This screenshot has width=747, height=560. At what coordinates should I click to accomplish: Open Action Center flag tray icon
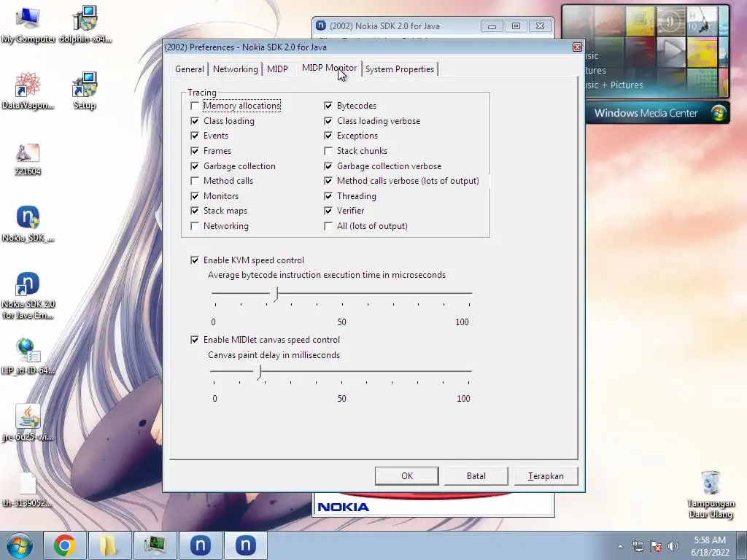click(x=656, y=546)
